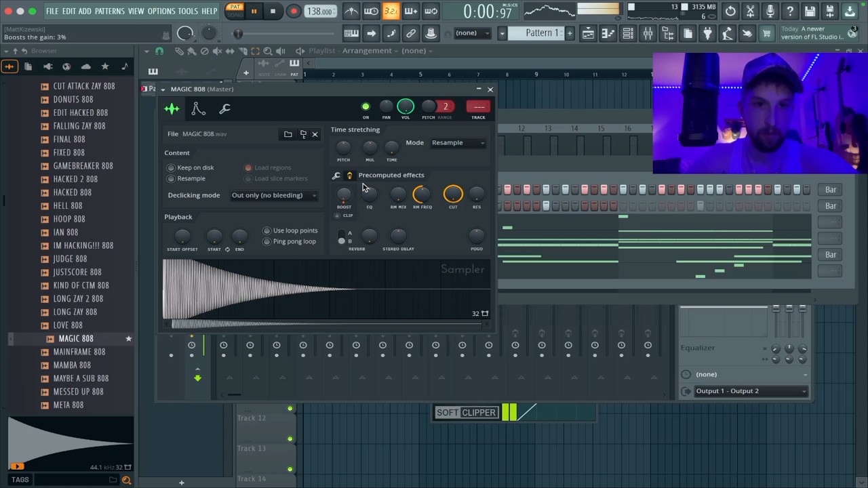Open the mixer view
Image resolution: width=868 pixels, height=488 pixels.
pos(648,33)
